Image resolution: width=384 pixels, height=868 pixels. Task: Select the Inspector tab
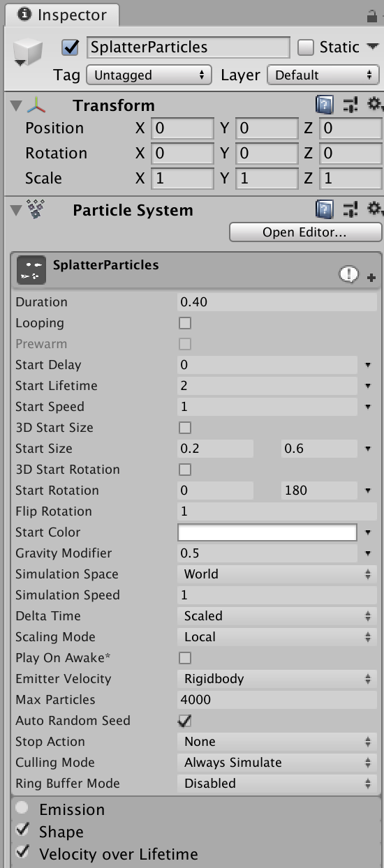(61, 14)
